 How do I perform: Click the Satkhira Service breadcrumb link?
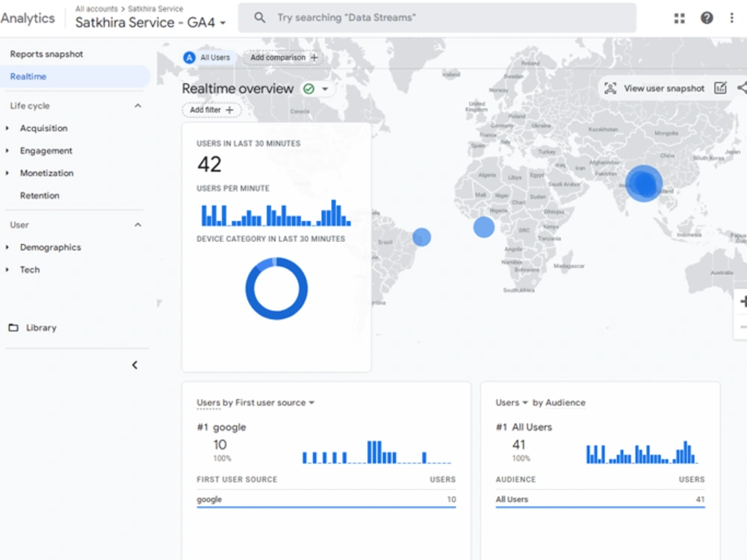[x=155, y=8]
